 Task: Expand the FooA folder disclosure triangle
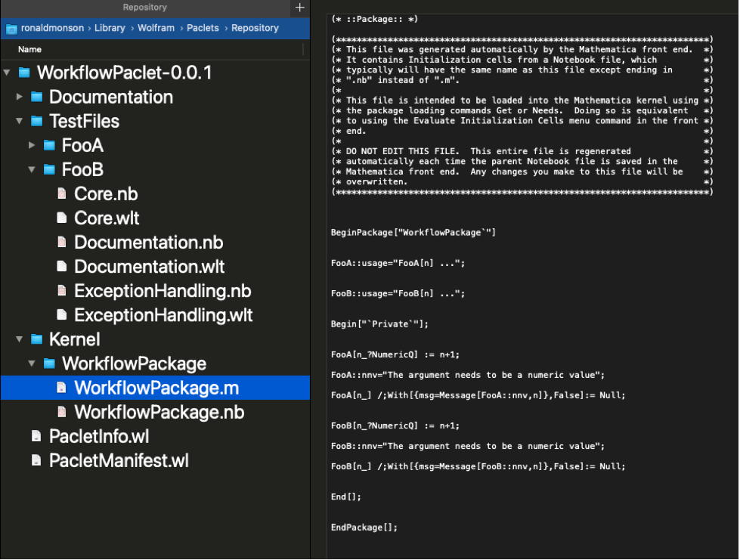[32, 145]
